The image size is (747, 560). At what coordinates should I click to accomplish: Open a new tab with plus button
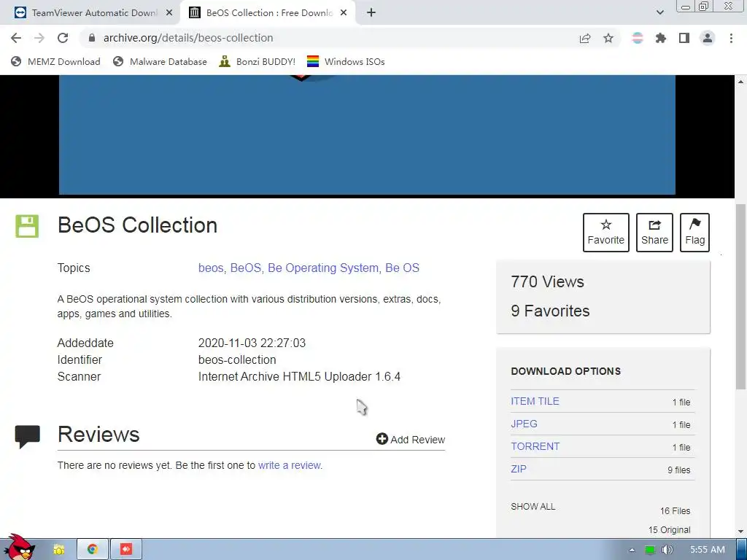click(371, 12)
